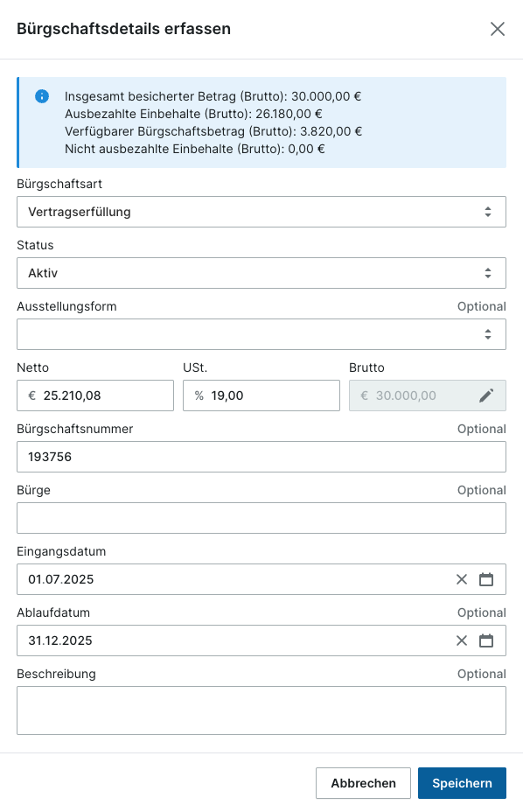This screenshot has height=812, width=523.
Task: Click the pencil icon to edit Brutto
Action: tap(486, 395)
